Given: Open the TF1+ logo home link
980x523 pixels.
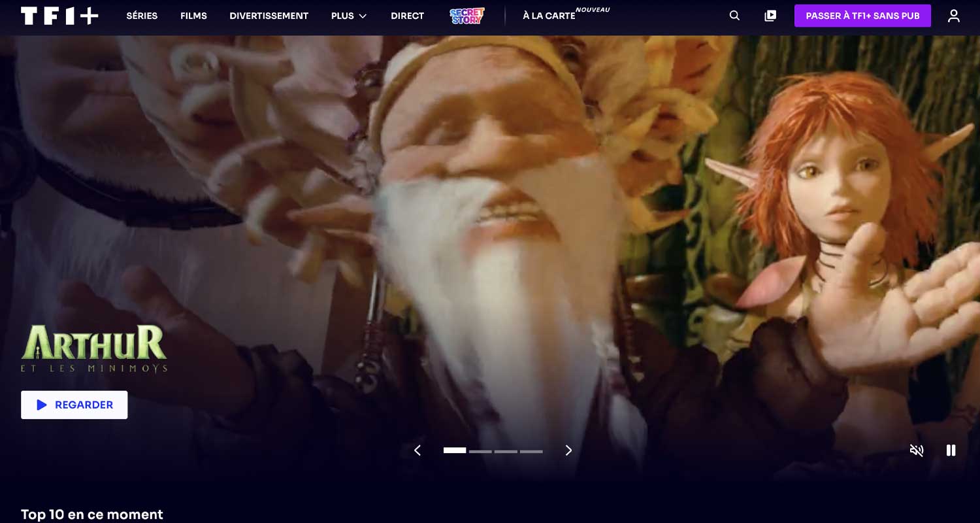Looking at the screenshot, I should point(59,16).
